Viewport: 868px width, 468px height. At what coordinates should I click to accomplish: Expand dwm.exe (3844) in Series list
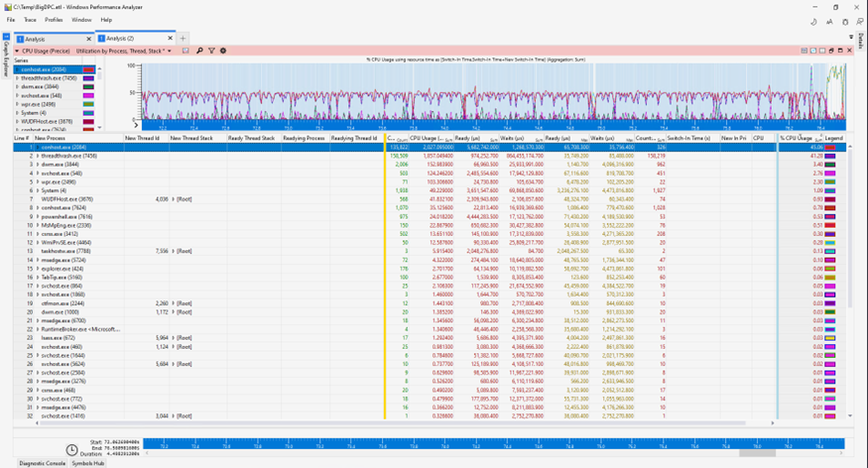(17, 87)
